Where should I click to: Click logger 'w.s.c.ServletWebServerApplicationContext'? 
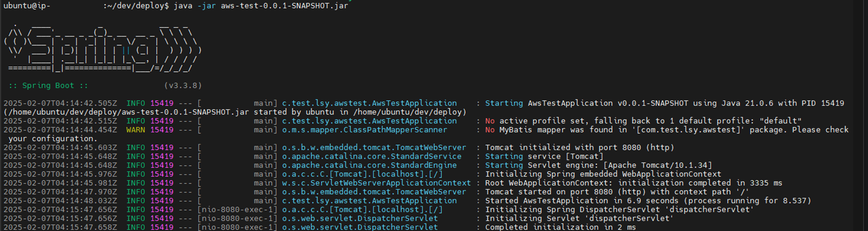(x=376, y=183)
